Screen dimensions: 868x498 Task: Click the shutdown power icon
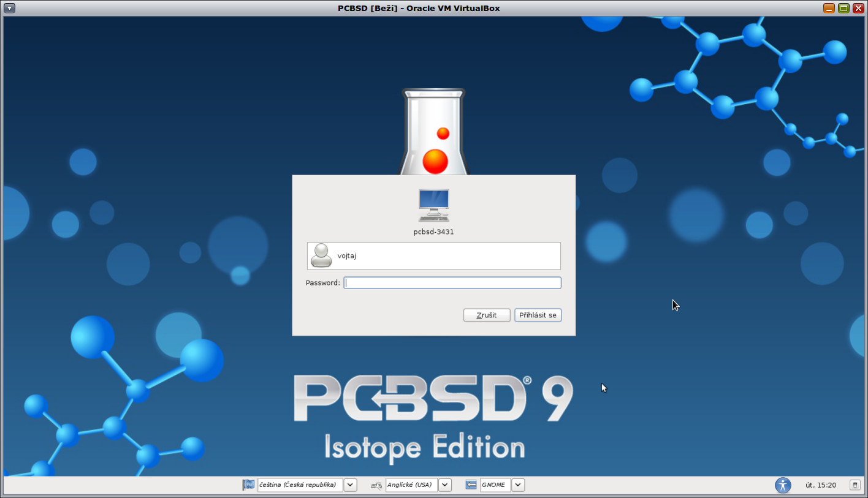[855, 485]
